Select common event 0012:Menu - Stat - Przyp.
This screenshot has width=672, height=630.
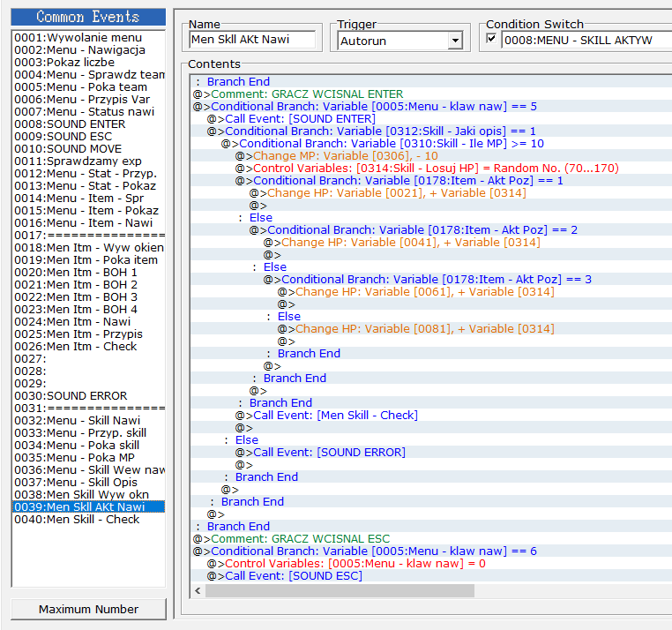coord(88,174)
